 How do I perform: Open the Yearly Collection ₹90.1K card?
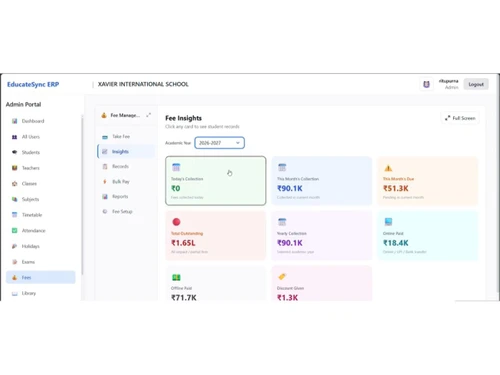(x=322, y=235)
